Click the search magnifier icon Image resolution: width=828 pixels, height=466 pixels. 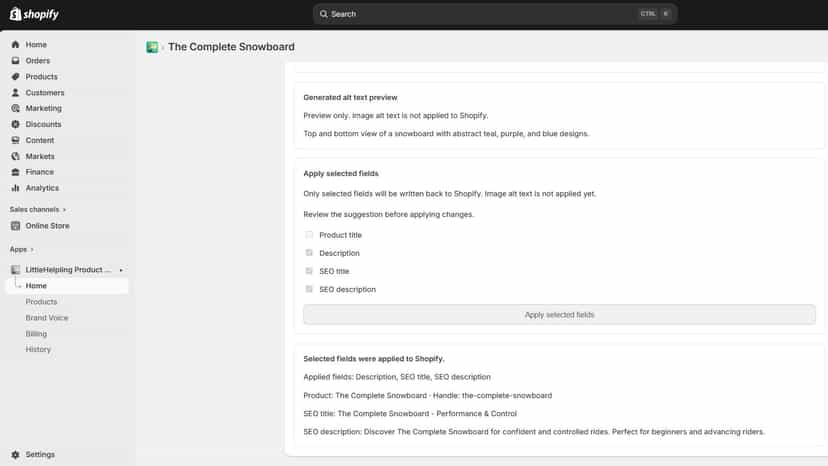(324, 14)
